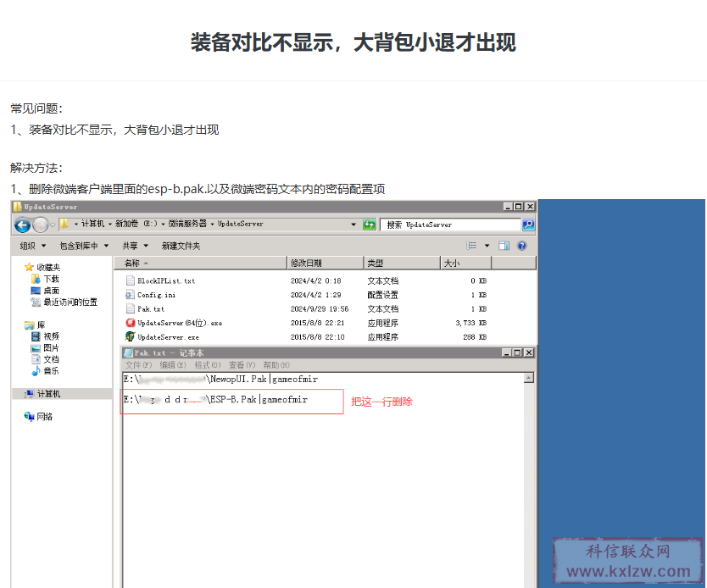Click Config.ini type cell 配置设置
The width and height of the screenshot is (707, 588).
383,295
